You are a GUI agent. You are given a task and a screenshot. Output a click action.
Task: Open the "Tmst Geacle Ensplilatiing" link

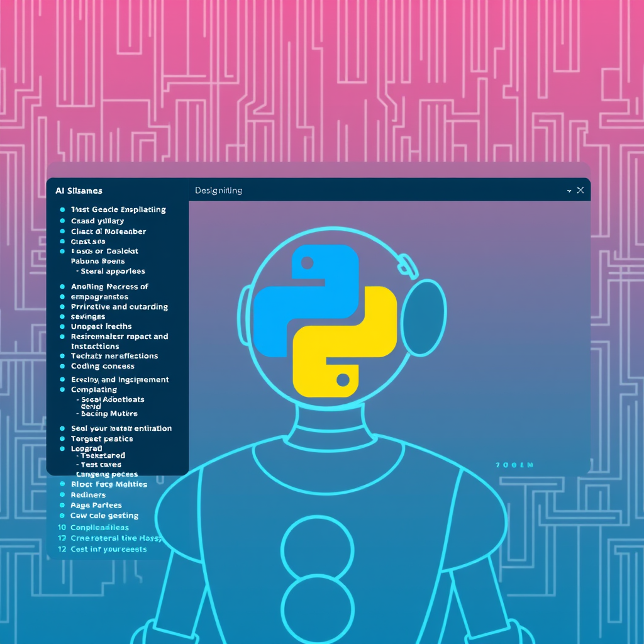pos(117,209)
